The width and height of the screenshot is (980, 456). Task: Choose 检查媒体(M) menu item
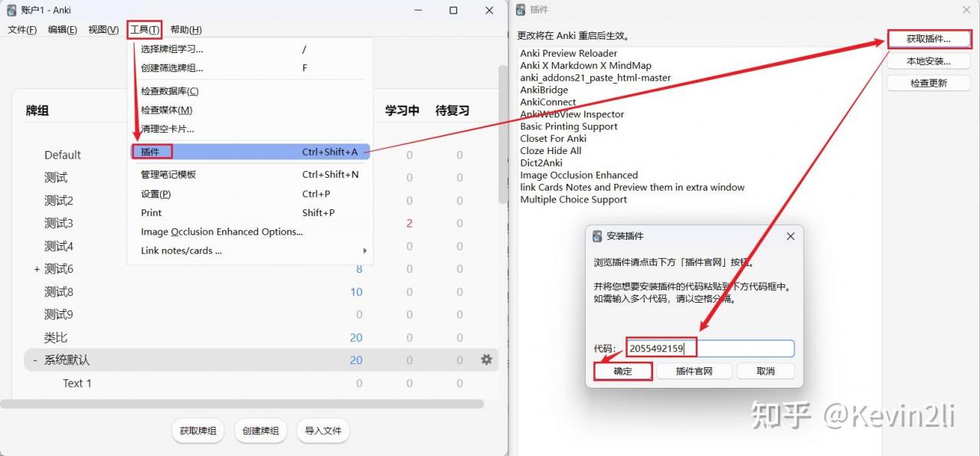click(250, 110)
